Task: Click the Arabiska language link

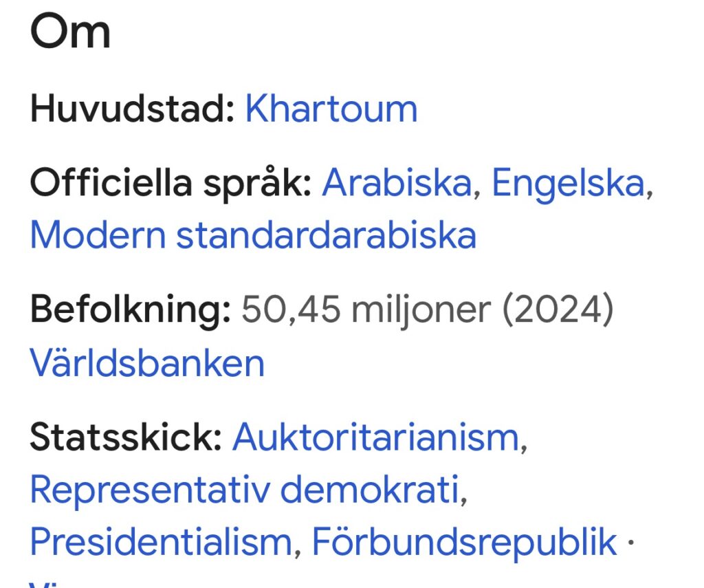Action: (x=397, y=183)
